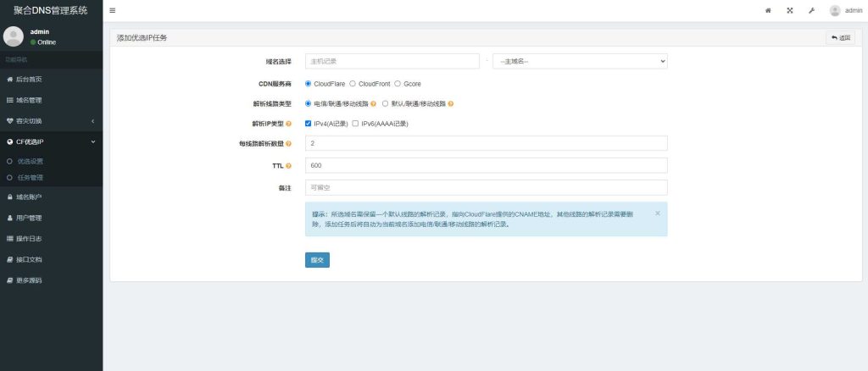Image resolution: width=868 pixels, height=371 pixels.
Task: Uncheck the IPv4(A记录) checkbox
Action: (309, 124)
